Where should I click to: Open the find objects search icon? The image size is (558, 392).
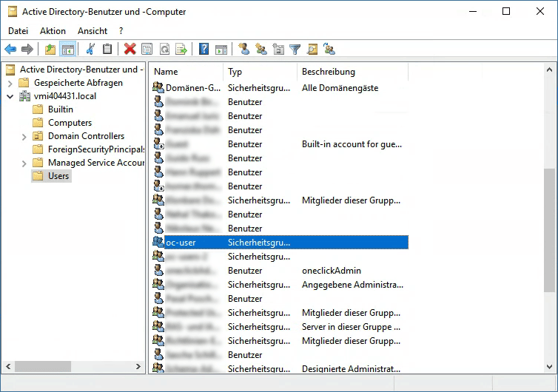coord(312,50)
